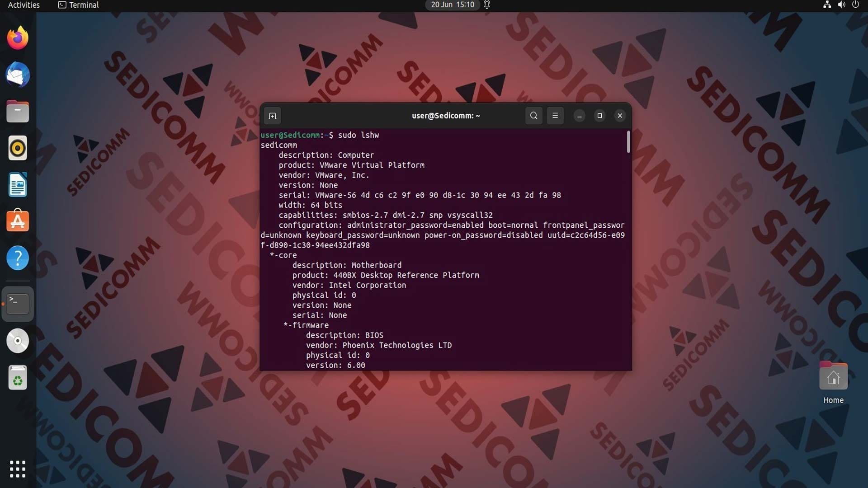Open the Terminal app menu in top bar
This screenshot has width=868, height=488.
(x=79, y=5)
